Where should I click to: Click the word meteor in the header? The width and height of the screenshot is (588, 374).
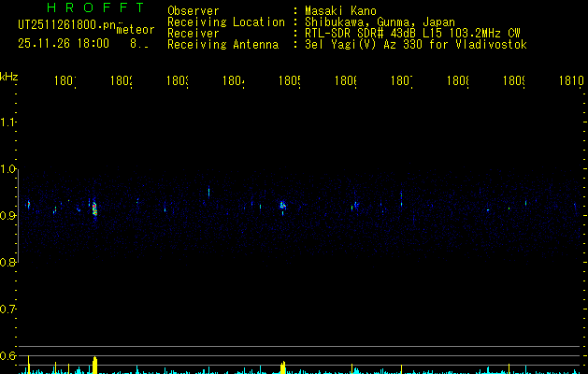pos(136,30)
